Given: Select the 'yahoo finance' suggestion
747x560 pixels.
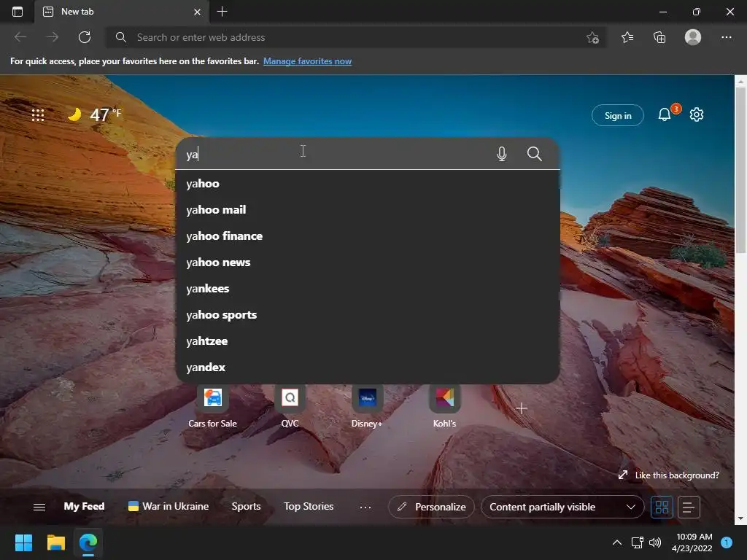Looking at the screenshot, I should [x=368, y=236].
